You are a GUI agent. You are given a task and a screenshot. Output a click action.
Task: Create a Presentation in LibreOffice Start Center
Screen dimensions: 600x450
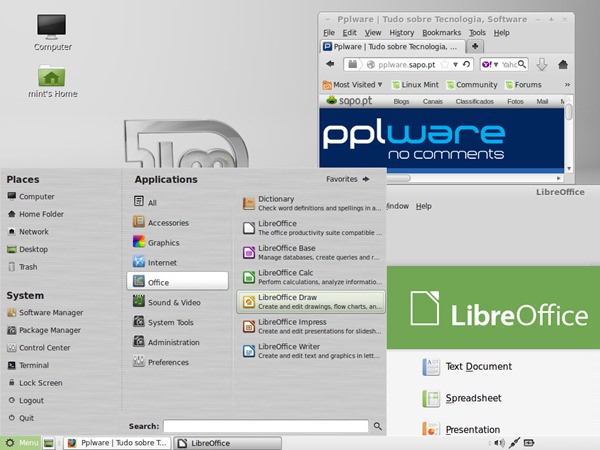(461, 429)
